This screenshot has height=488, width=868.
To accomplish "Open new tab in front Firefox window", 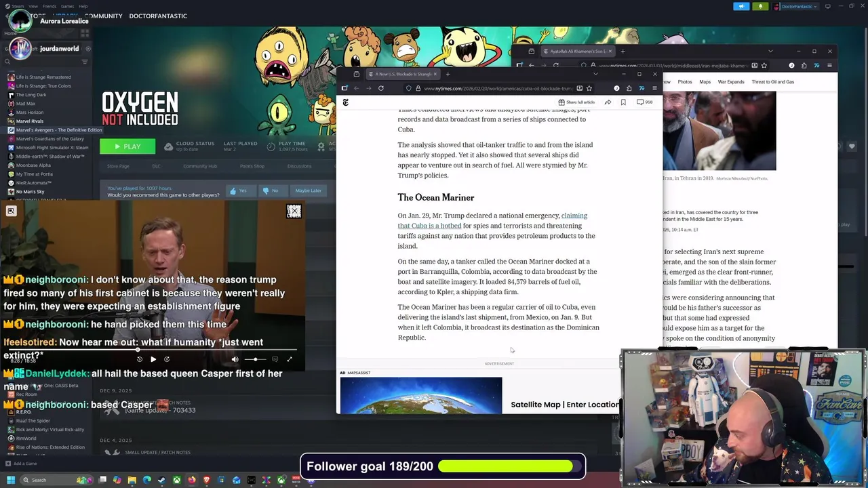I will pyautogui.click(x=448, y=74).
